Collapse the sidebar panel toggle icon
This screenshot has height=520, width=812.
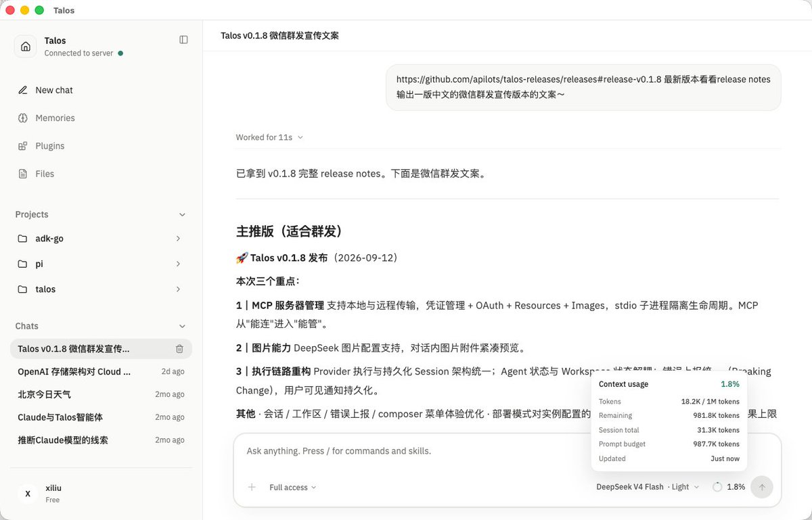[183, 40]
